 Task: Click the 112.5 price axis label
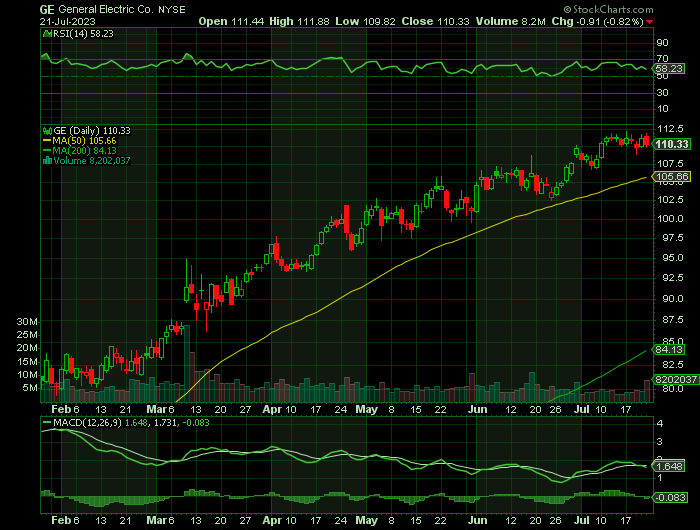pos(670,129)
